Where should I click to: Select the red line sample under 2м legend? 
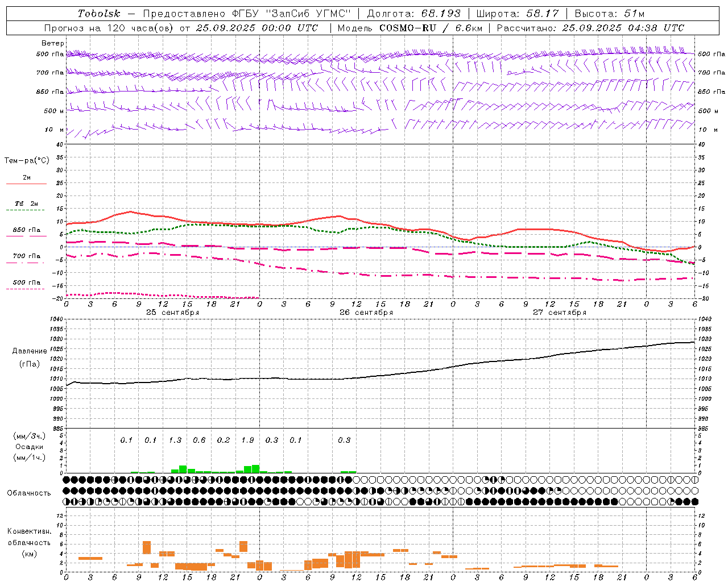coord(26,184)
